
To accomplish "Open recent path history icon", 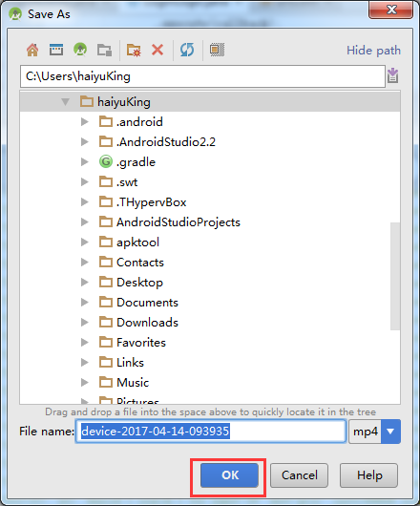I will pyautogui.click(x=392, y=75).
